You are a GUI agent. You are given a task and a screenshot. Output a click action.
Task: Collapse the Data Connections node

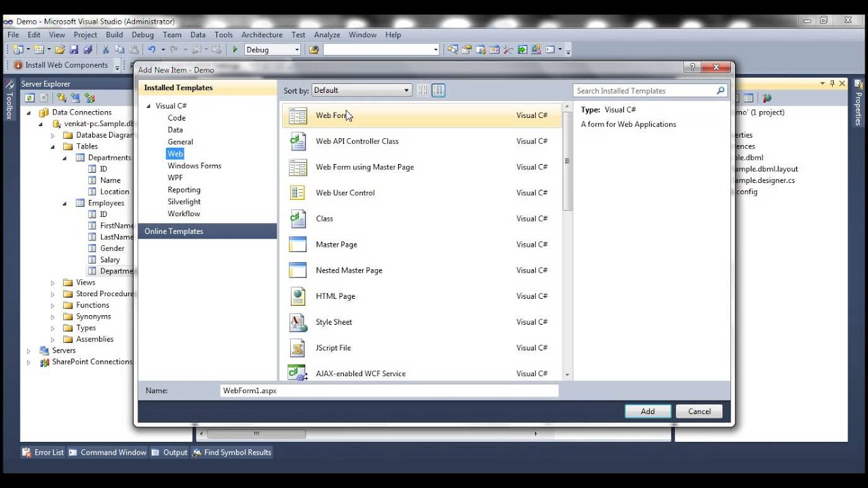tap(28, 113)
